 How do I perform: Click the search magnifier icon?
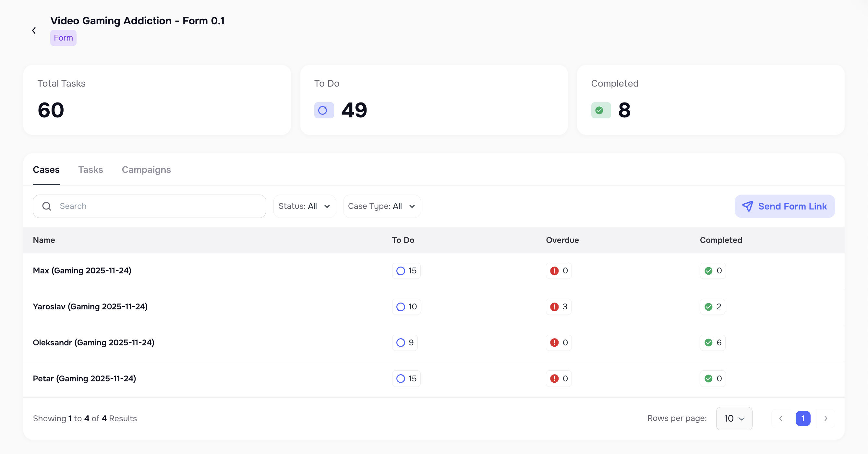pos(46,206)
